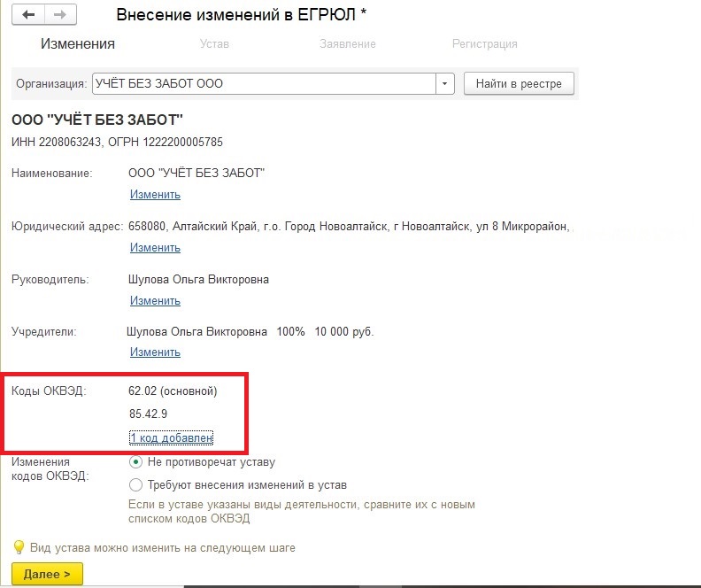Click the back arrow navigation button
The width and height of the screenshot is (701, 588).
click(28, 15)
